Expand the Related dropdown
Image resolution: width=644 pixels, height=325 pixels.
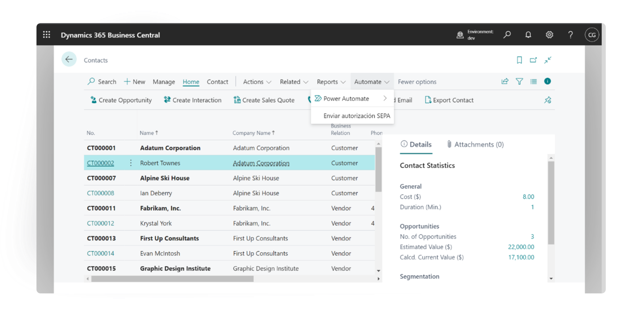coord(294,82)
